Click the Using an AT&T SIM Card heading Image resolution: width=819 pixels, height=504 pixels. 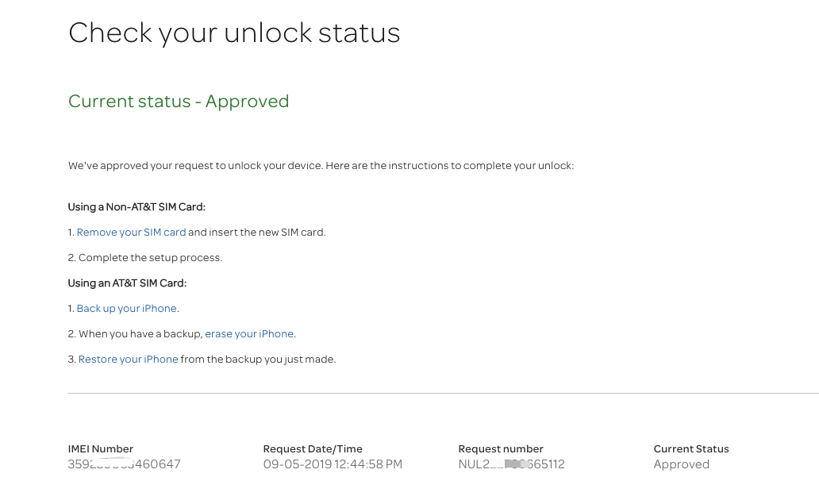127,283
